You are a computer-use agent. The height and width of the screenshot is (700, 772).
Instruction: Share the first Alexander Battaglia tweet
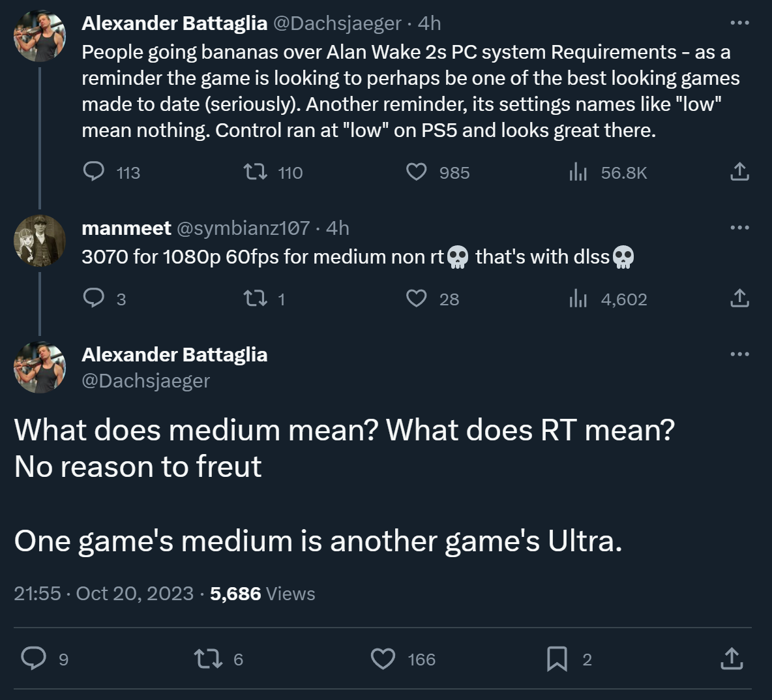739,172
